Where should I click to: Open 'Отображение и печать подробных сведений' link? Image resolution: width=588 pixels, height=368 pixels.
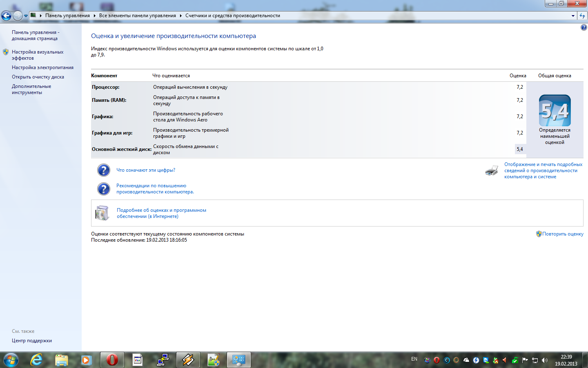point(543,171)
